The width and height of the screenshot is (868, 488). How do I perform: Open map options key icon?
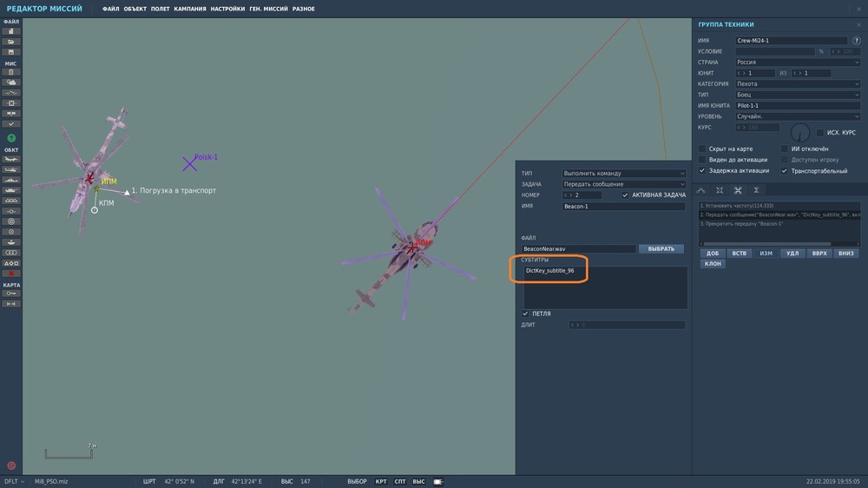[11, 293]
